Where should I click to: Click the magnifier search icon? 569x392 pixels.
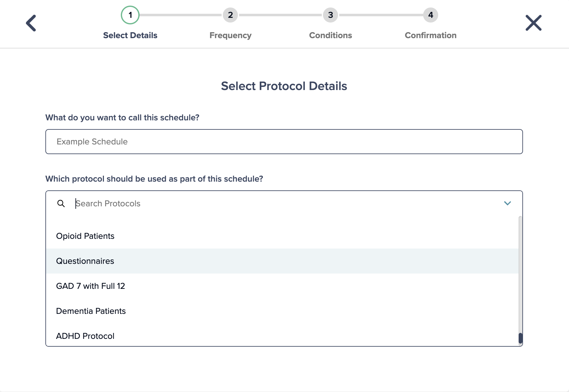[61, 204]
